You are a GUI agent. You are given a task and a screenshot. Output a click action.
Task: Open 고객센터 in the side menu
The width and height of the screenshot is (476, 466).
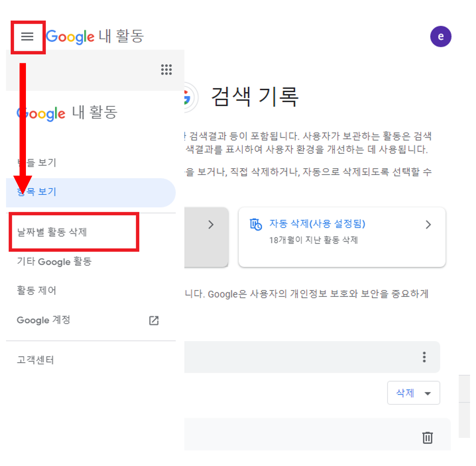tap(35, 360)
